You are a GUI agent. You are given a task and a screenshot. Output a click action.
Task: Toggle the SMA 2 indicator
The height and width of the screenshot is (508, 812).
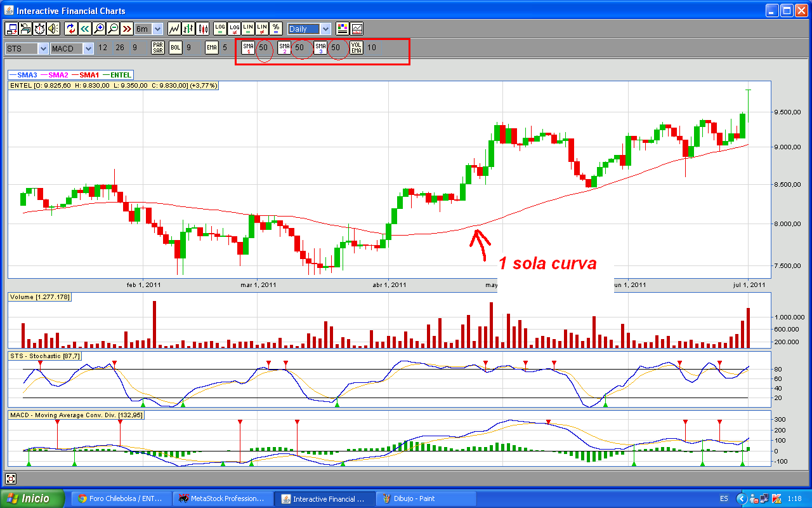coord(285,48)
